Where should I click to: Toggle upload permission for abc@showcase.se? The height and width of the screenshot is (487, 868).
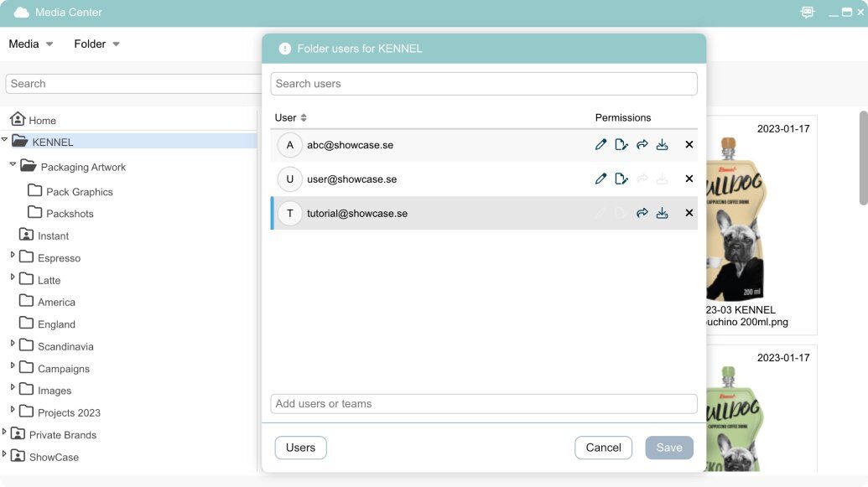pos(621,145)
